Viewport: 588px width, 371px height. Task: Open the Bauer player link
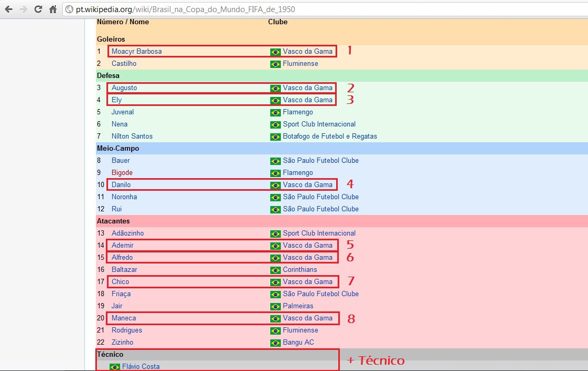[x=120, y=161]
